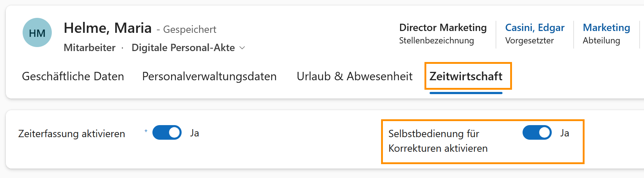
Task: Switch to the Geschäftliche Daten tab
Action: coord(73,76)
